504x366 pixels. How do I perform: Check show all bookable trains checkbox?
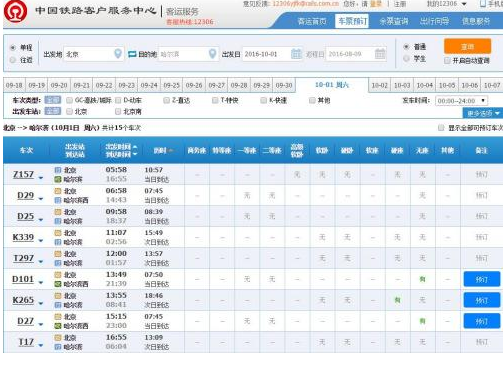[441, 128]
